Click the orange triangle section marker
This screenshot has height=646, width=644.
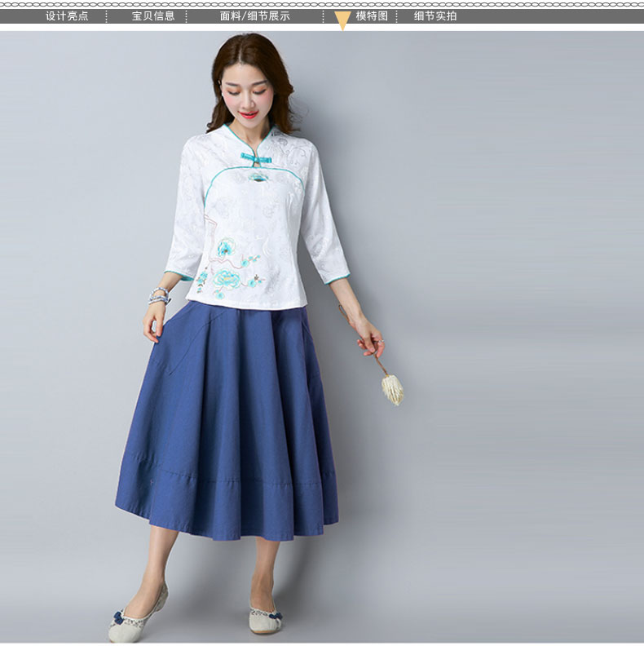point(342,20)
